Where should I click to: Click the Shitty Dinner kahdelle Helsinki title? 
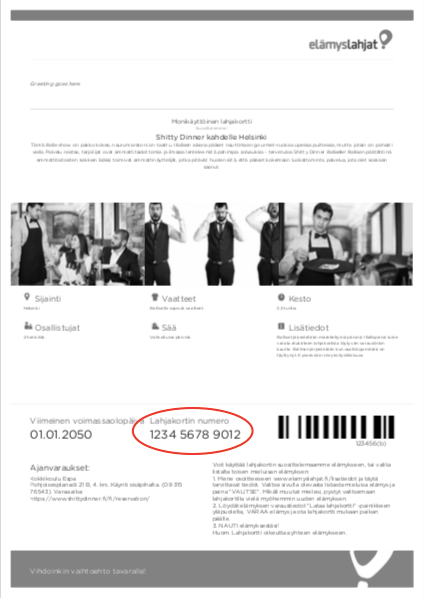coord(211,137)
